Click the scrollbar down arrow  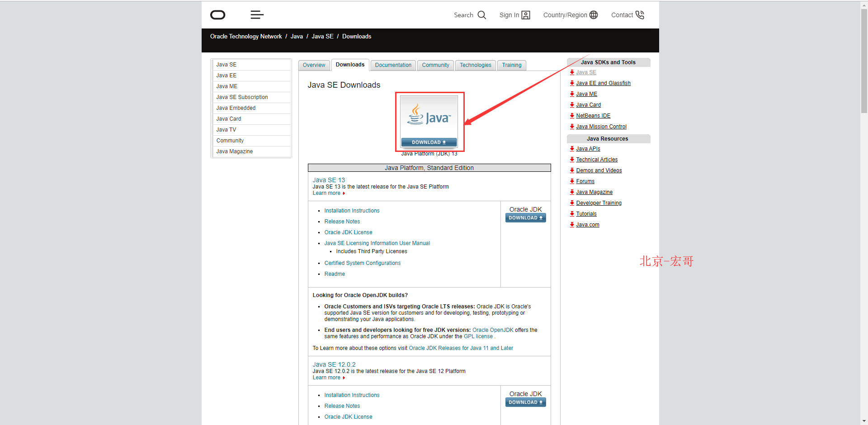point(864,421)
